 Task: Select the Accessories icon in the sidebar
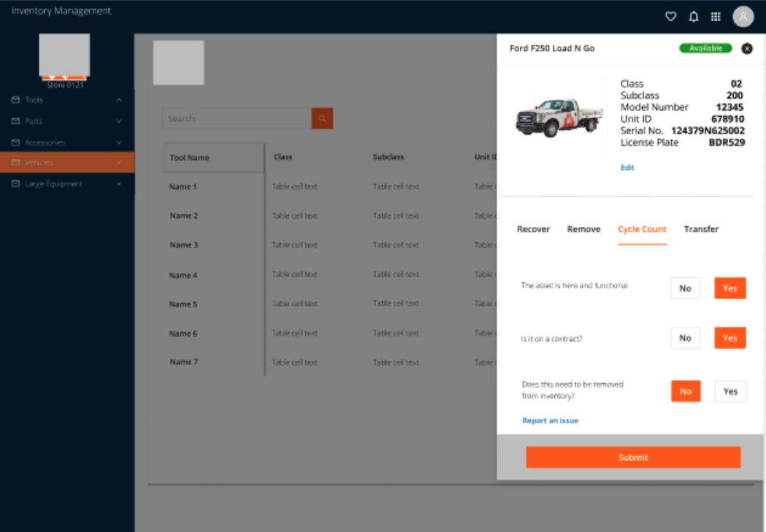16,142
